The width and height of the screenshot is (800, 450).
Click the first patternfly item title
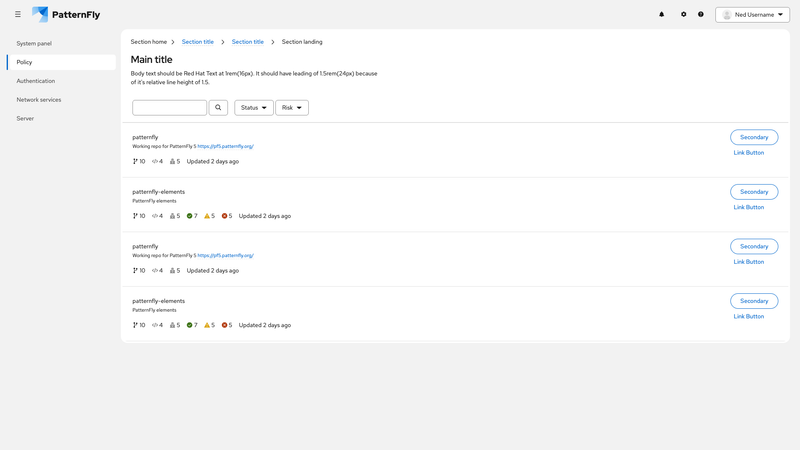145,137
